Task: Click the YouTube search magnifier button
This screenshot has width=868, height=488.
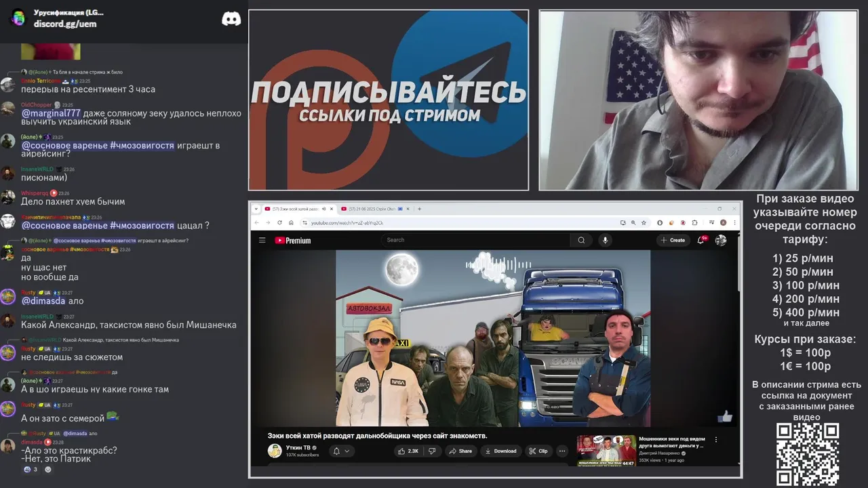Action: (581, 240)
